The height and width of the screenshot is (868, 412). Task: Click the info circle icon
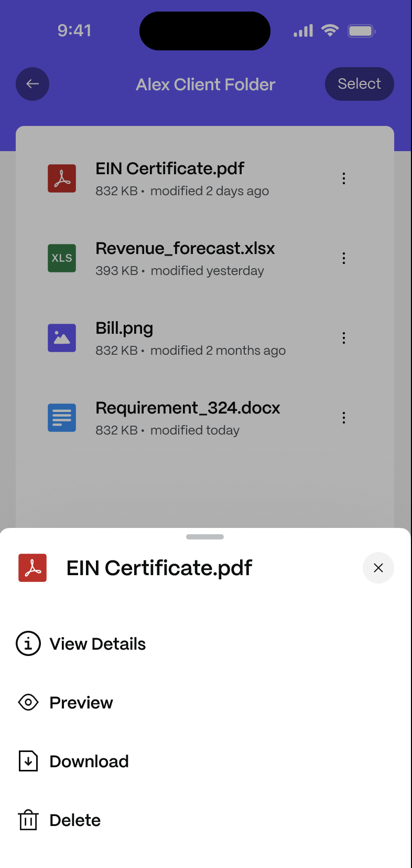pos(28,643)
